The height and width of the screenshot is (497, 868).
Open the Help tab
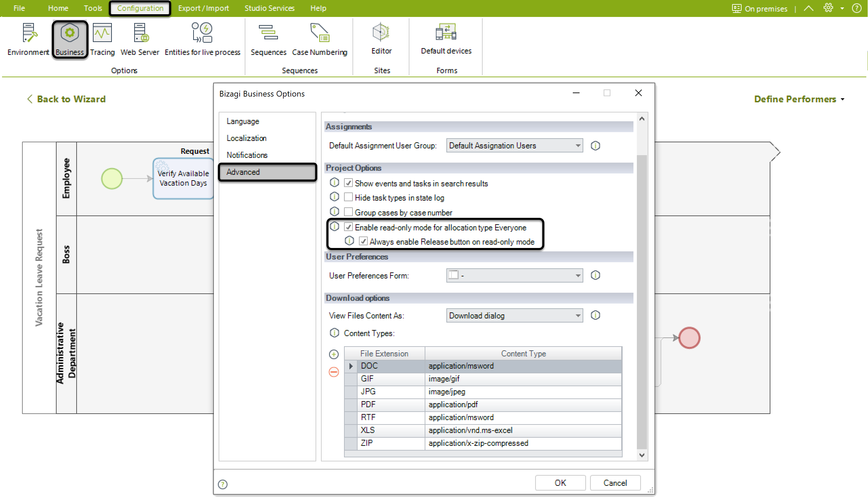(318, 8)
